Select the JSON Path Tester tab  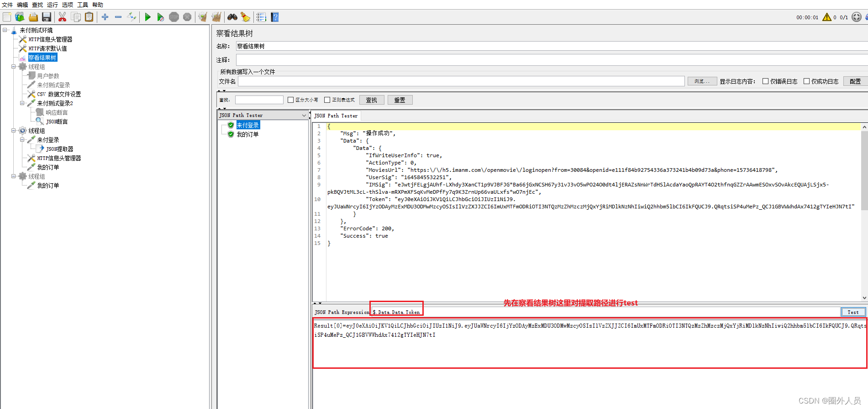click(x=336, y=116)
